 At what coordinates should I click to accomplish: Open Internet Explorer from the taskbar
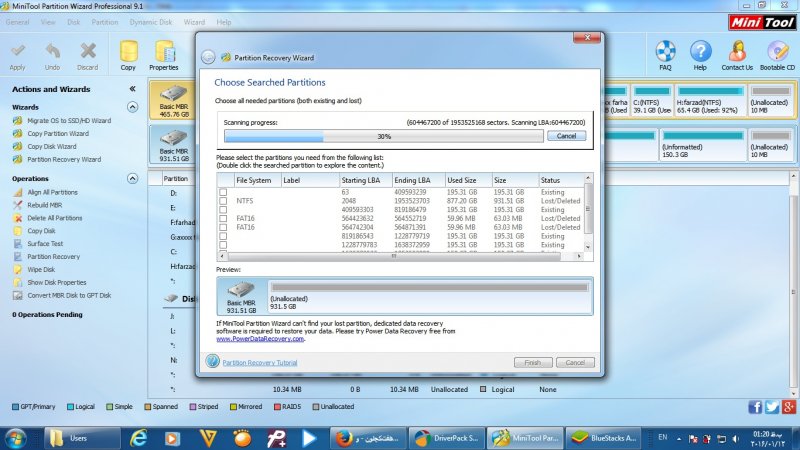pos(138,438)
